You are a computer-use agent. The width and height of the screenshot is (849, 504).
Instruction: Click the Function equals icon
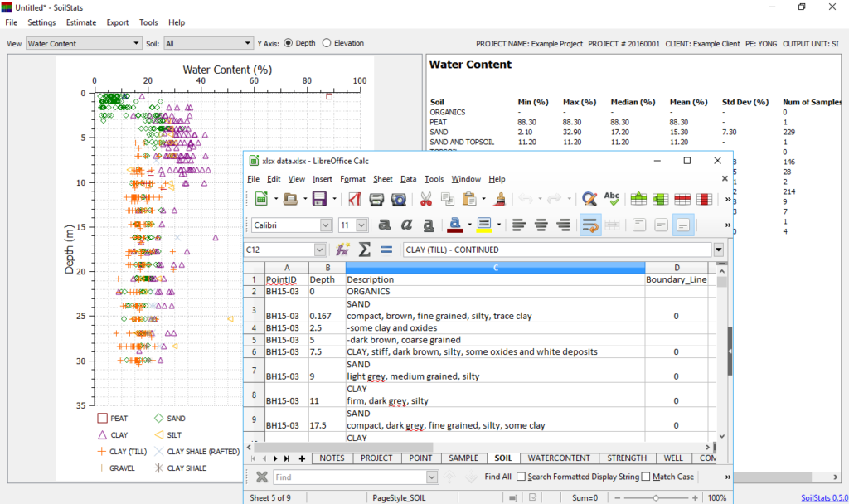[386, 250]
